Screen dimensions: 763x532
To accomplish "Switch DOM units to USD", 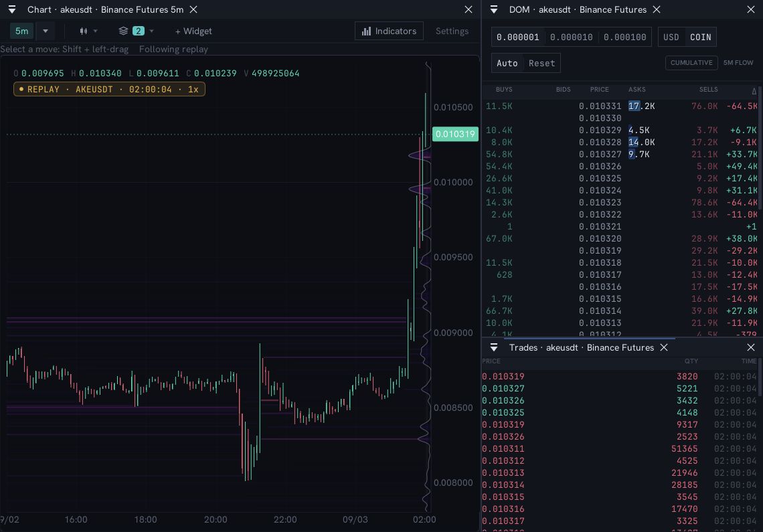I will point(671,37).
